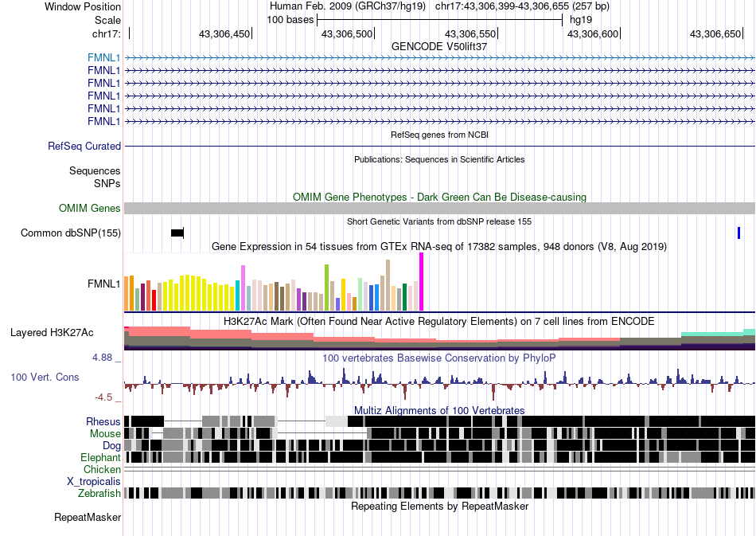
Task: Click the hg19 label after the scale bar
Action: [580, 20]
